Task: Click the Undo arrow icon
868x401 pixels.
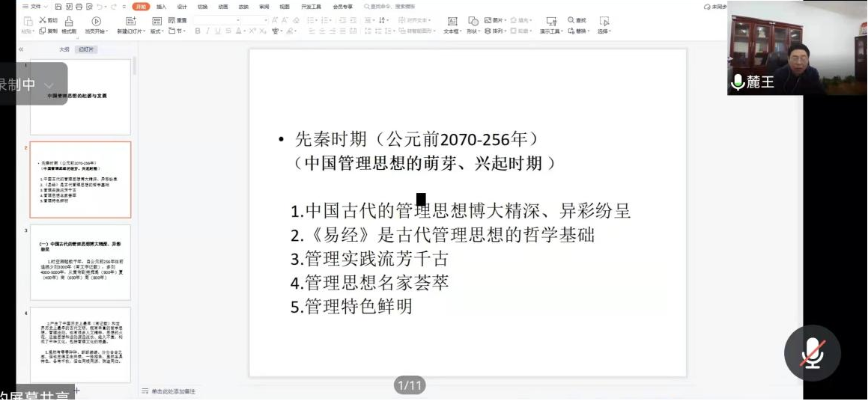Action: (99, 7)
